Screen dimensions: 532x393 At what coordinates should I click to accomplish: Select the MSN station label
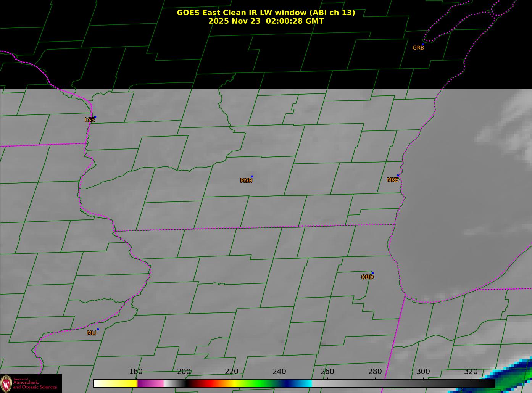(246, 180)
